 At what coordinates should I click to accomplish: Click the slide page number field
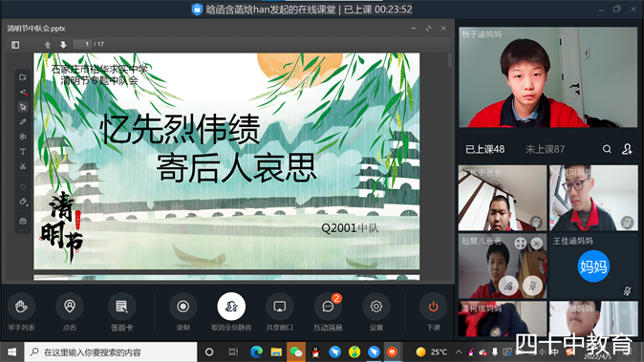[x=82, y=44]
